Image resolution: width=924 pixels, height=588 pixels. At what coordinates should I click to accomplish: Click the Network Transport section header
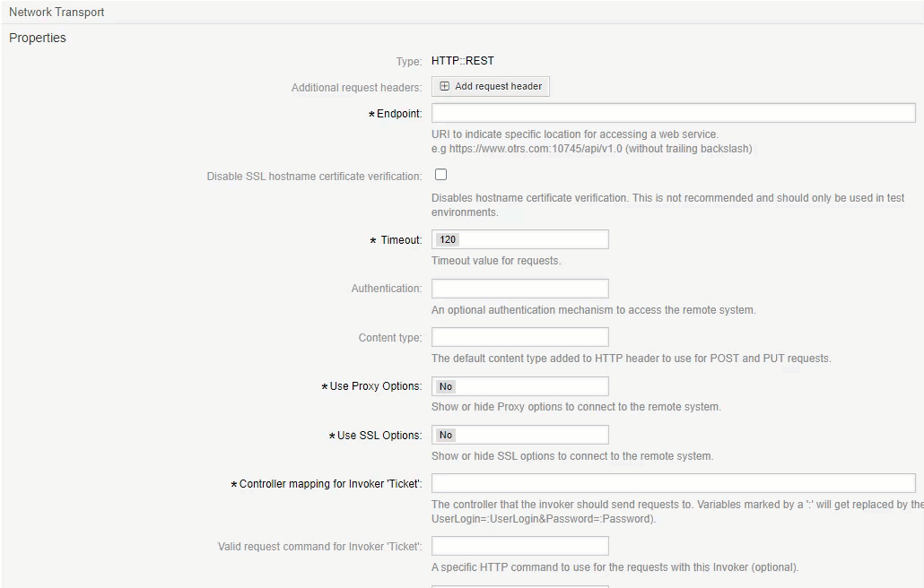(56, 11)
